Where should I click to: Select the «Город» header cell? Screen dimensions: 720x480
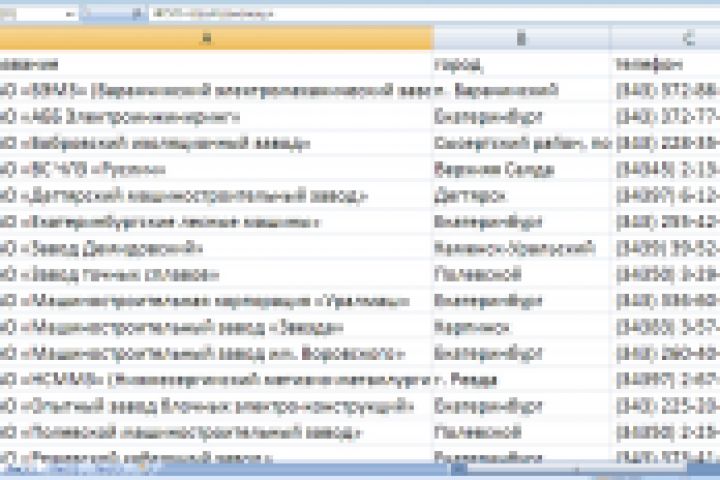click(x=522, y=64)
